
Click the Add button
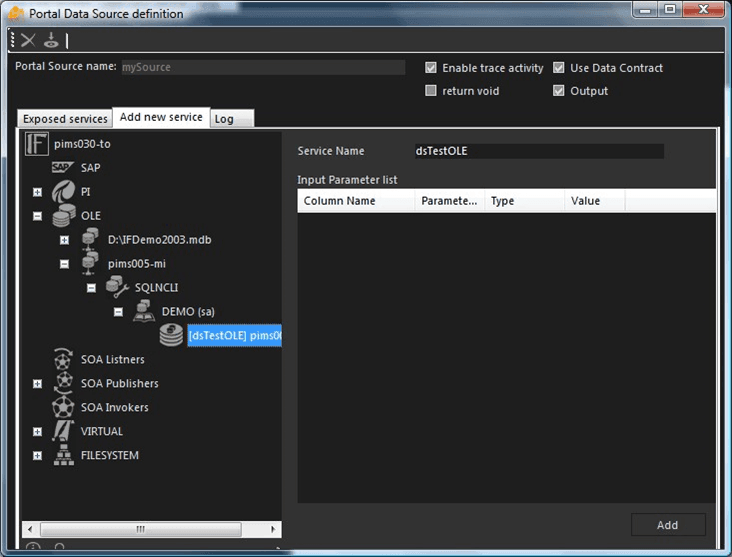point(668,525)
